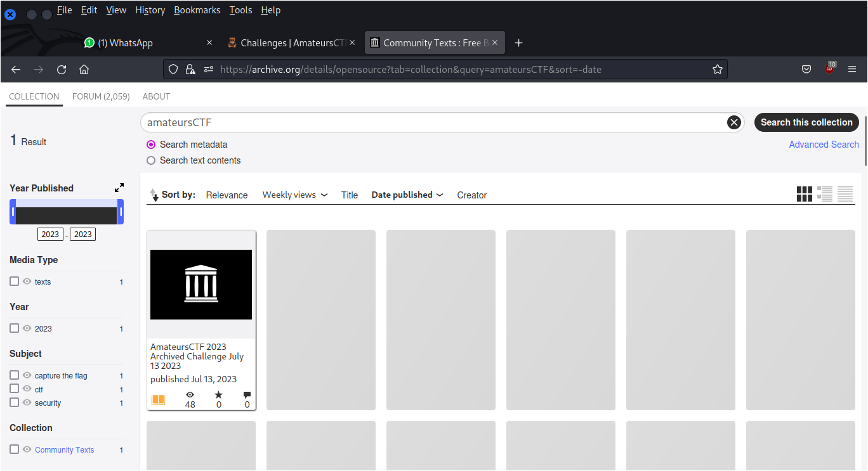Close the WhatsApp tab
This screenshot has width=868, height=471.
[x=209, y=42]
